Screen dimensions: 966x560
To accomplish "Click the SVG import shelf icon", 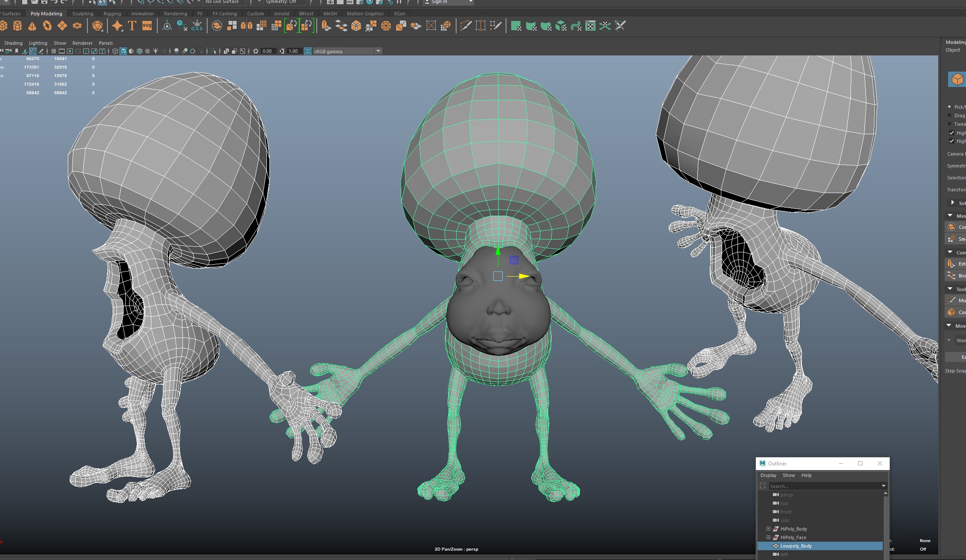I will coord(147,26).
